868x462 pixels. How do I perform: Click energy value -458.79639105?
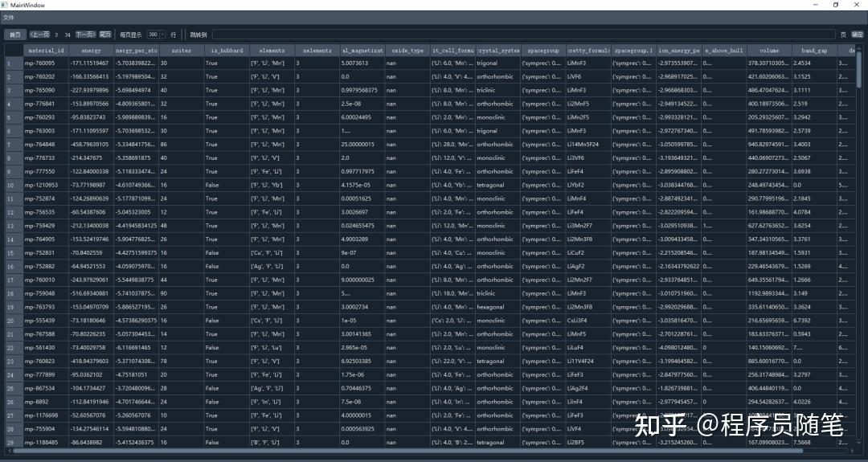(92, 145)
